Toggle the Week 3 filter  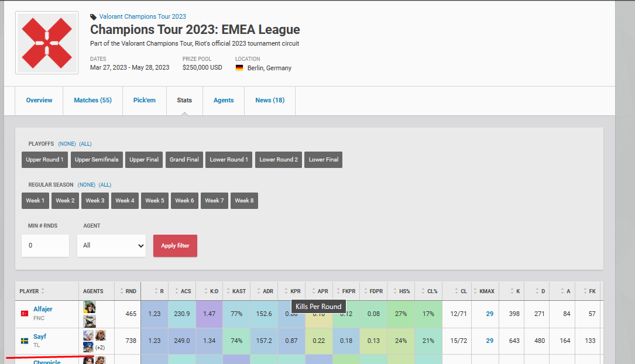coord(95,200)
